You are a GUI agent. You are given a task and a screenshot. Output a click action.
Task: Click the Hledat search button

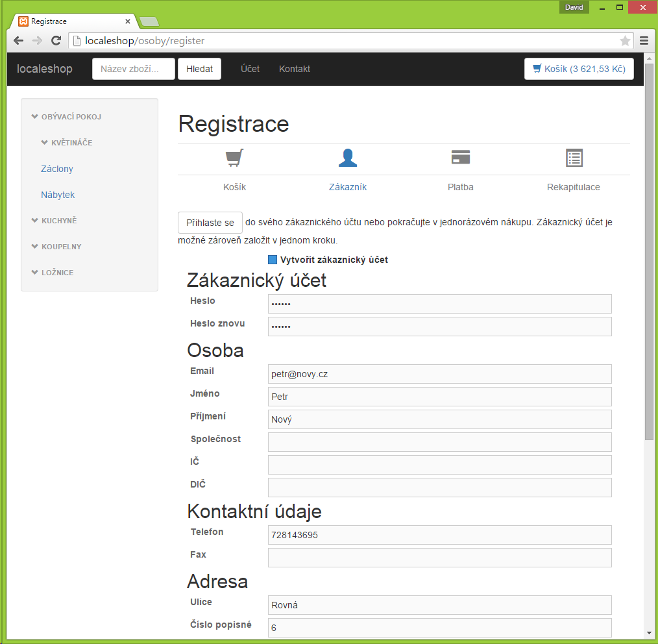[200, 69]
